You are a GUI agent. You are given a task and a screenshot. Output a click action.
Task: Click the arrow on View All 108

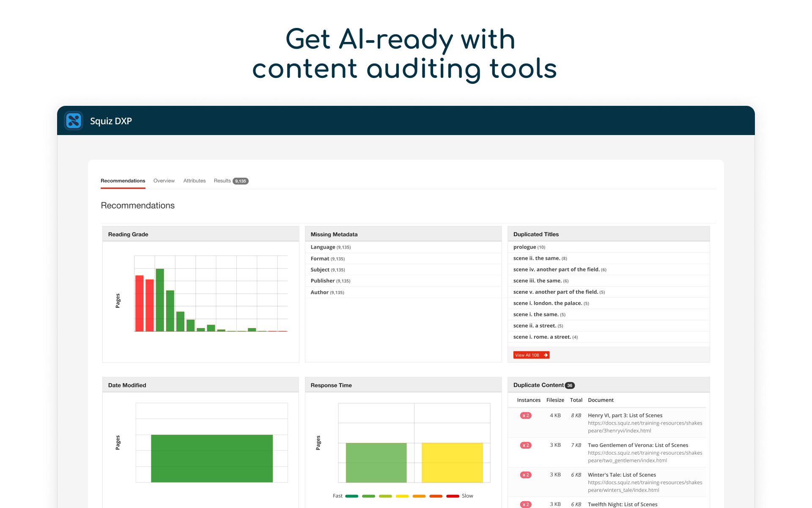(x=546, y=355)
